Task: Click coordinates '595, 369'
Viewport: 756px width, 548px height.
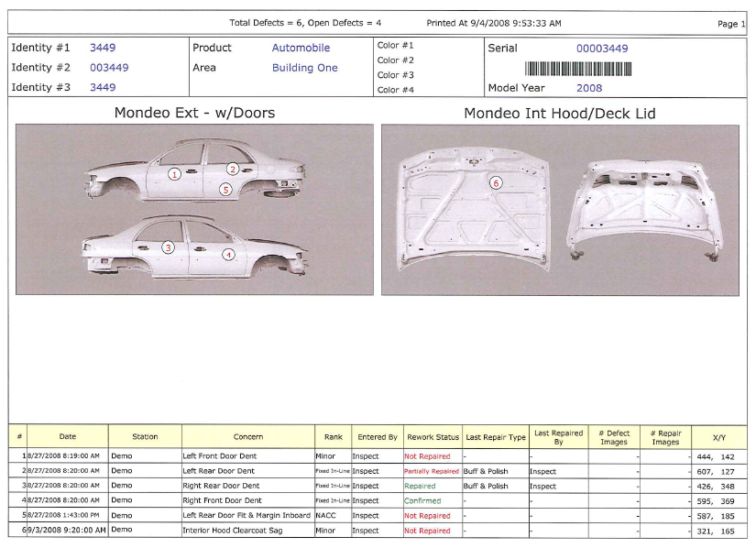Action: point(716,501)
